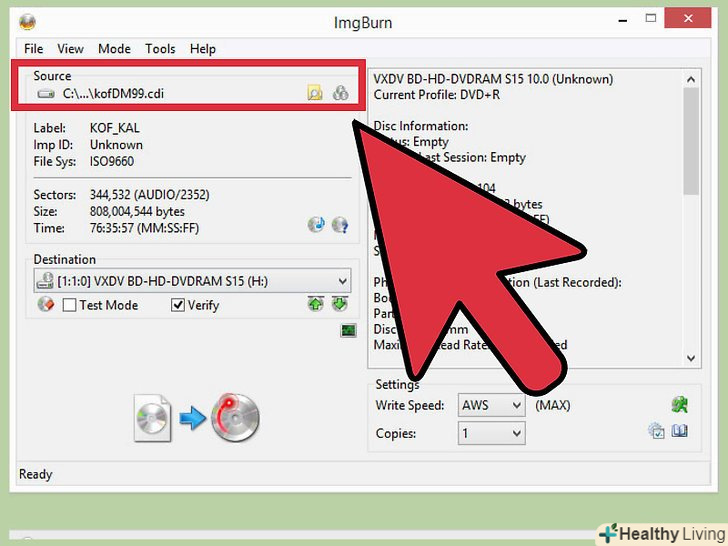Uncheck the Verify checkbox
The image size is (728, 546).
click(178, 305)
